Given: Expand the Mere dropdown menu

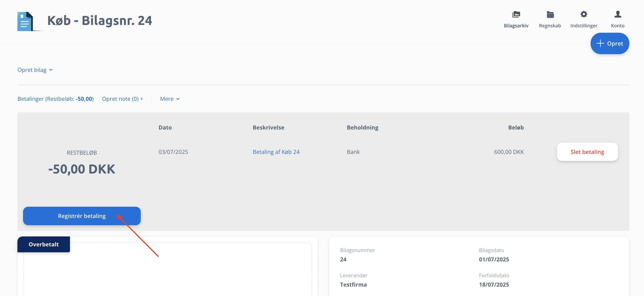Looking at the screenshot, I should 170,99.
